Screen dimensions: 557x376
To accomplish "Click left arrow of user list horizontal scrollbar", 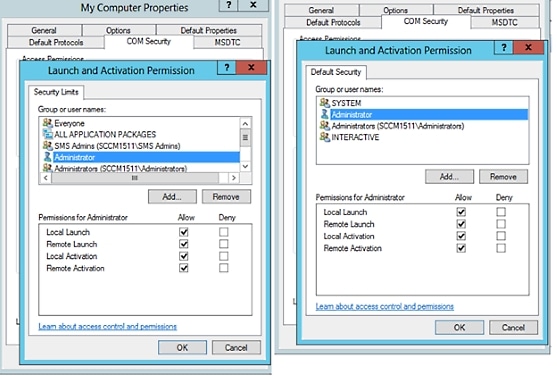I will (45, 178).
